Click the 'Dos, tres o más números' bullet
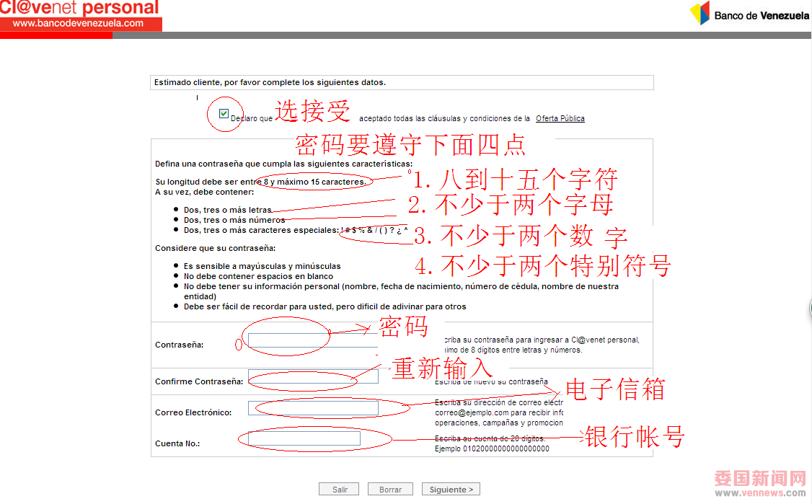812x504 pixels. pos(234,220)
